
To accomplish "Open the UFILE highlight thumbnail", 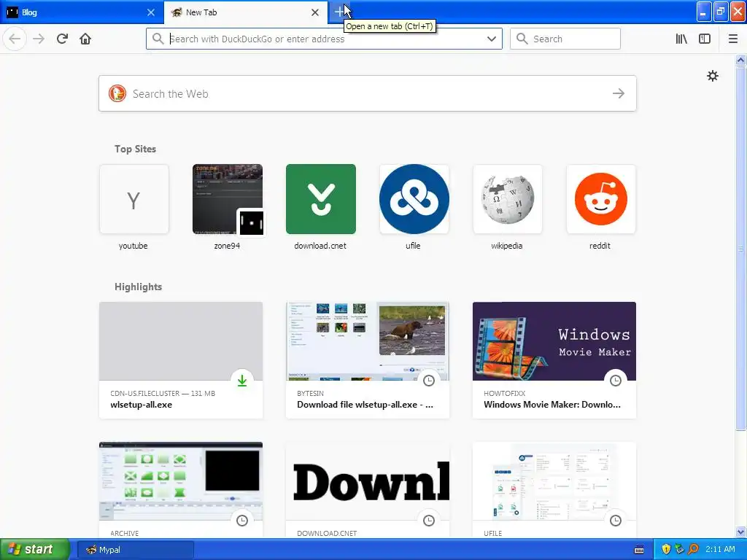I will coord(554,481).
